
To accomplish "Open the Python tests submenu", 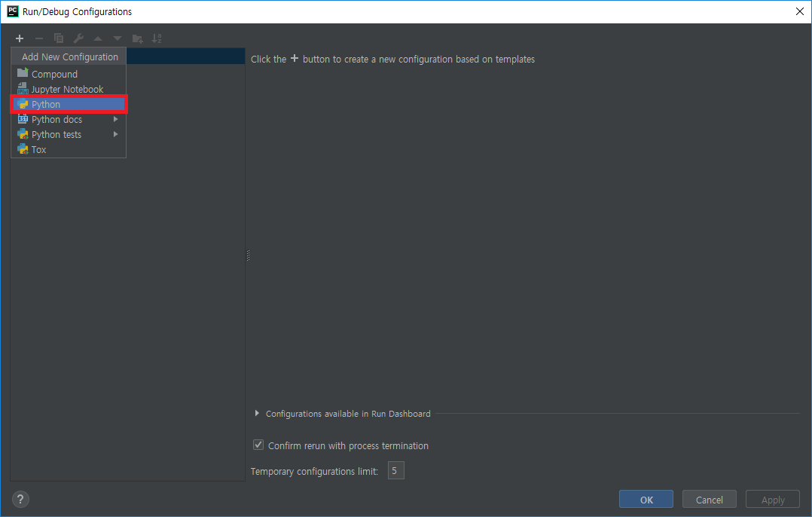I will coord(69,134).
